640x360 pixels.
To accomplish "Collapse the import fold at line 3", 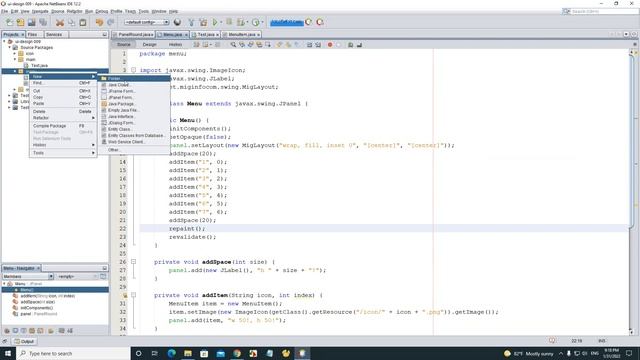I will point(133,70).
